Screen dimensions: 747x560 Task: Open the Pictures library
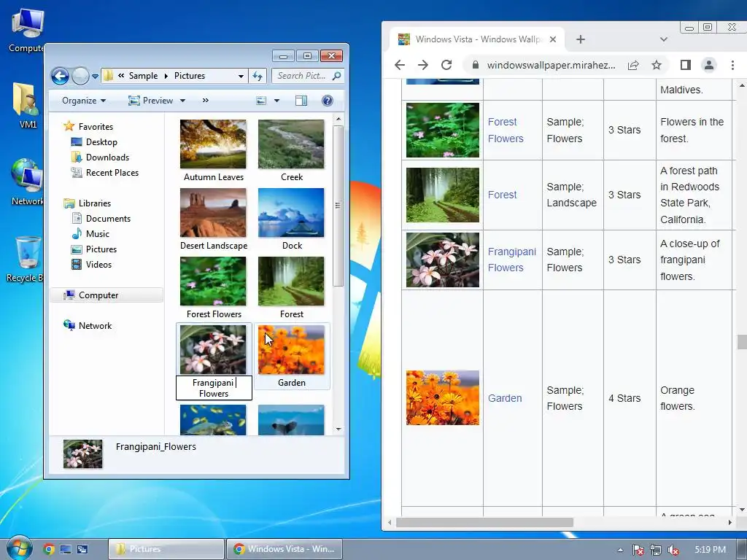pyautogui.click(x=101, y=249)
